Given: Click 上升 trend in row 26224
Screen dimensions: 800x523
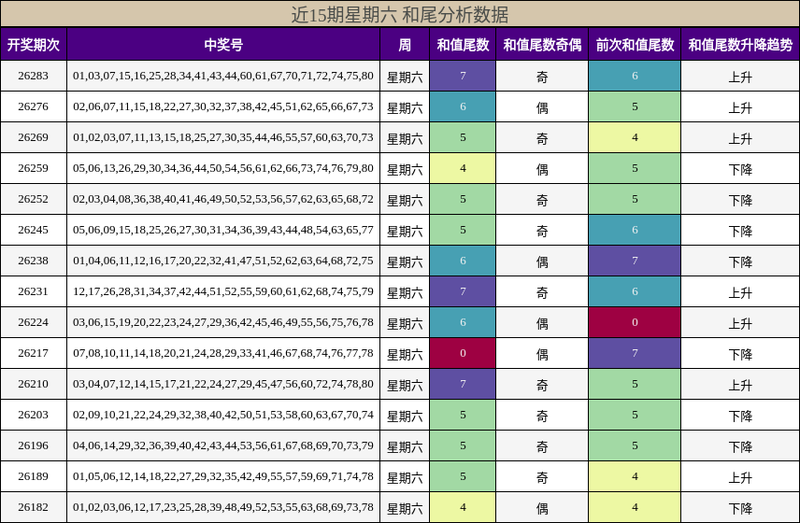Looking at the screenshot, I should coord(740,323).
